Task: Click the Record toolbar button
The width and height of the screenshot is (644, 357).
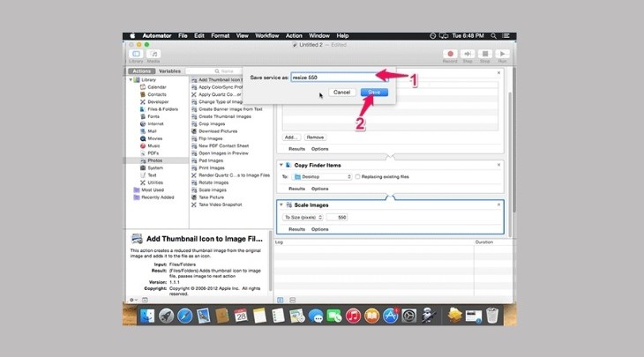Action: (450, 54)
